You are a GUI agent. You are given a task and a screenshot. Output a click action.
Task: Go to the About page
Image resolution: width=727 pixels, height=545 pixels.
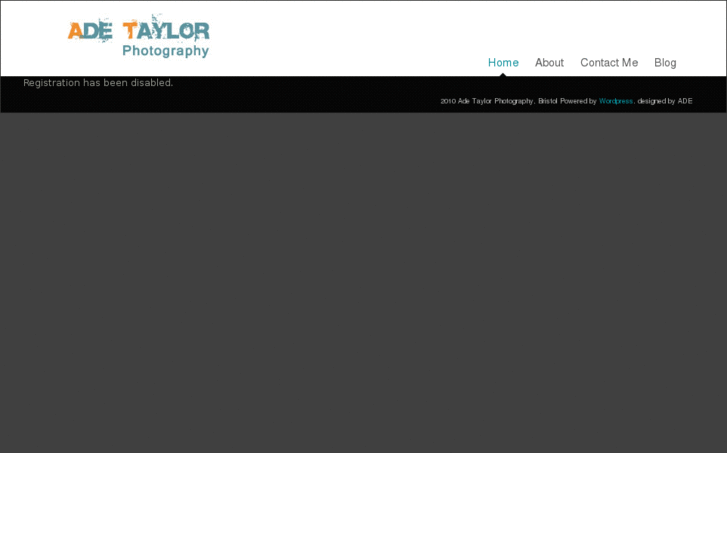(x=549, y=63)
